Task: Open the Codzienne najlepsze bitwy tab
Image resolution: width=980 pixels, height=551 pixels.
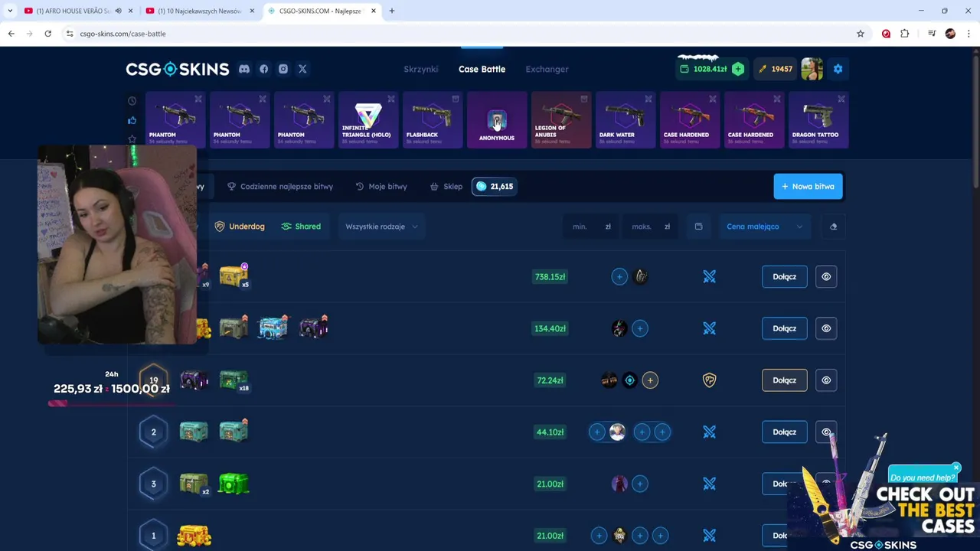Action: [x=280, y=187]
